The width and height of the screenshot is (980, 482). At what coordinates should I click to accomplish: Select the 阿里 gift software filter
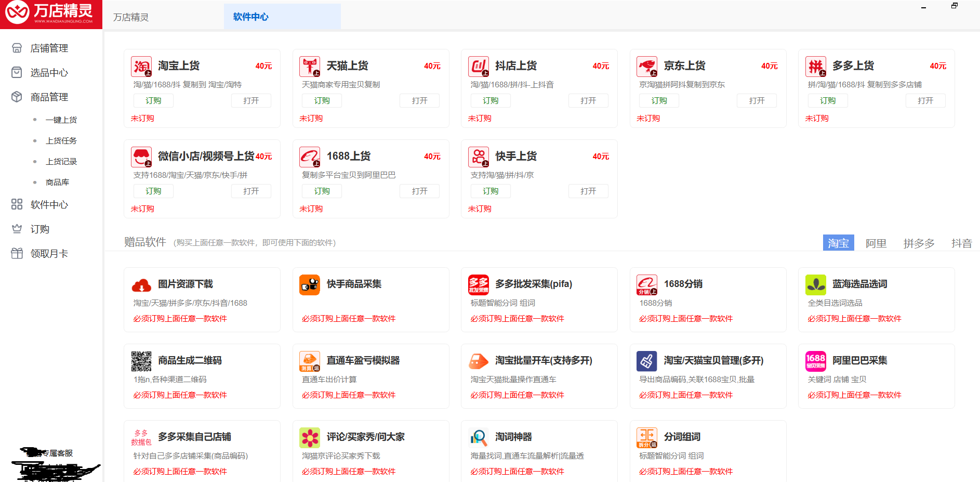876,243
